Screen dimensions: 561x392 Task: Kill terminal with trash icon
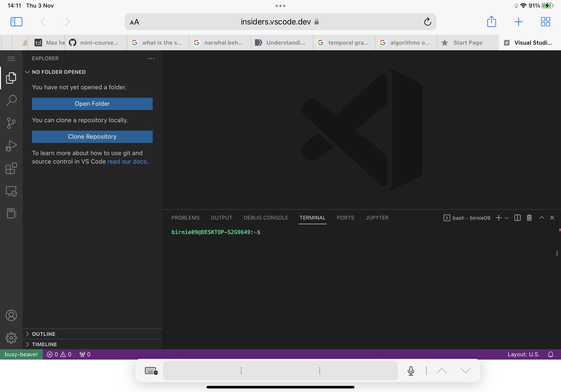(529, 218)
